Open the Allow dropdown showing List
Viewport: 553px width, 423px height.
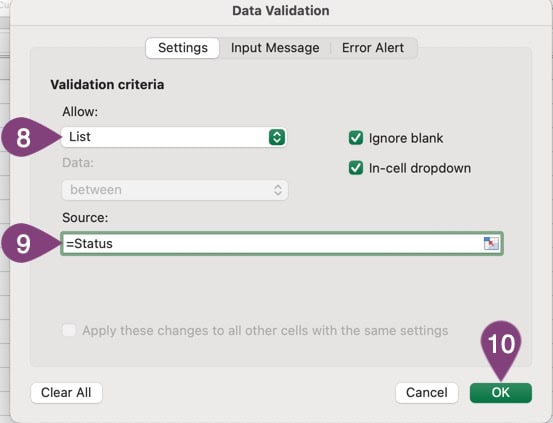pos(174,137)
